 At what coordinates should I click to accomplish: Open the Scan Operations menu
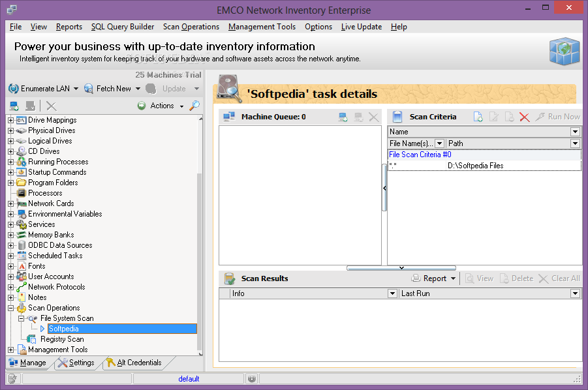[191, 27]
